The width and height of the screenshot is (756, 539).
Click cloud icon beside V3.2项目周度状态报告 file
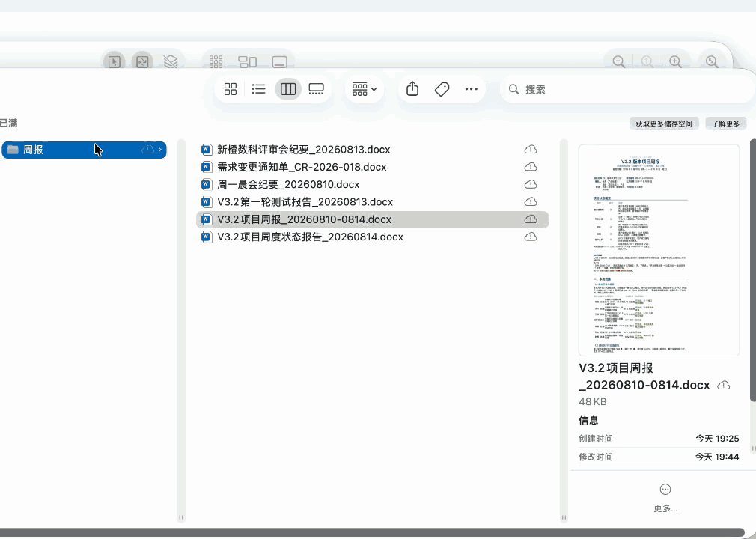531,237
